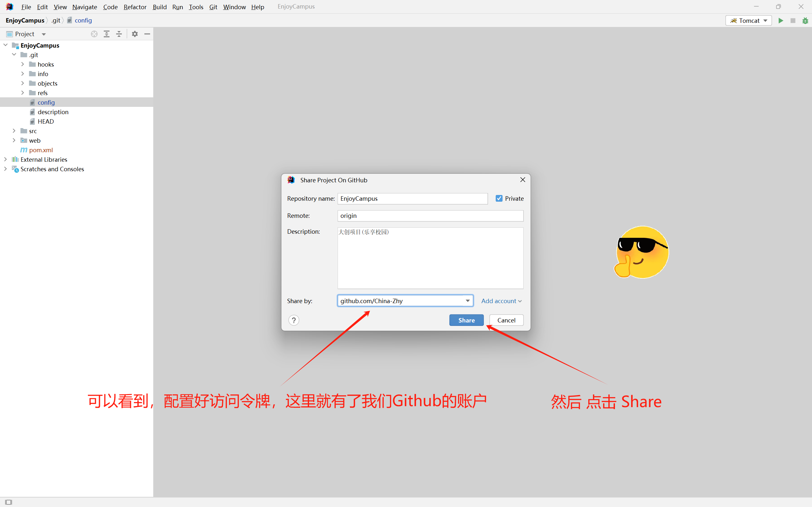
Task: Open the Build menu
Action: [x=159, y=7]
